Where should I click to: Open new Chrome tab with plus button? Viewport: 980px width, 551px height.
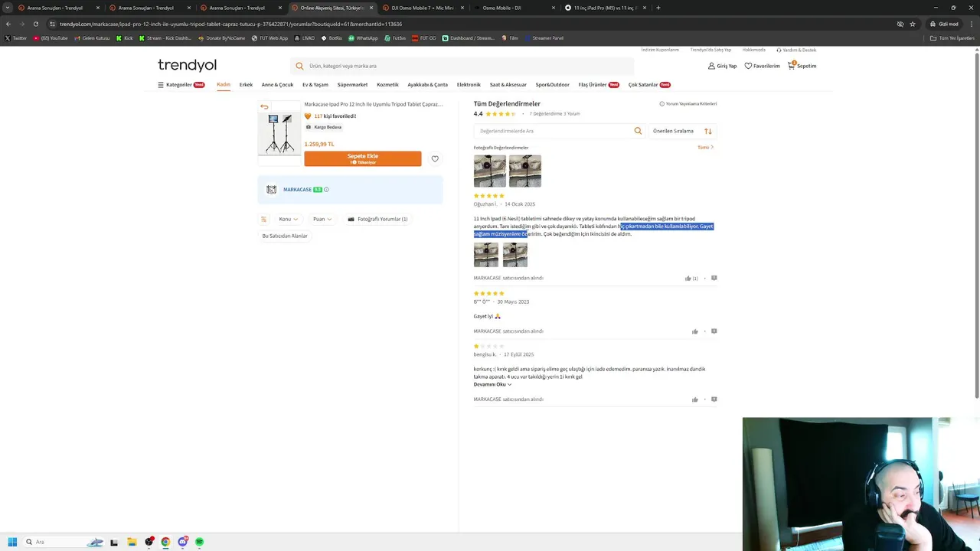tap(658, 8)
